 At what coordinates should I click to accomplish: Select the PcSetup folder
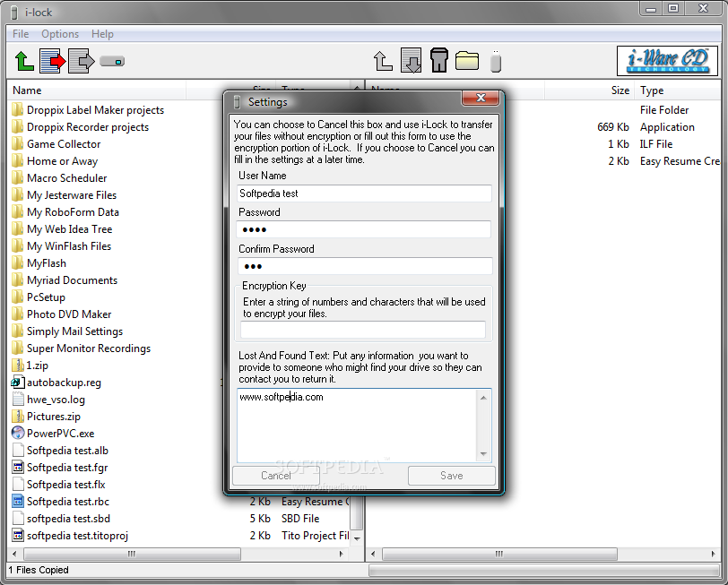[46, 297]
